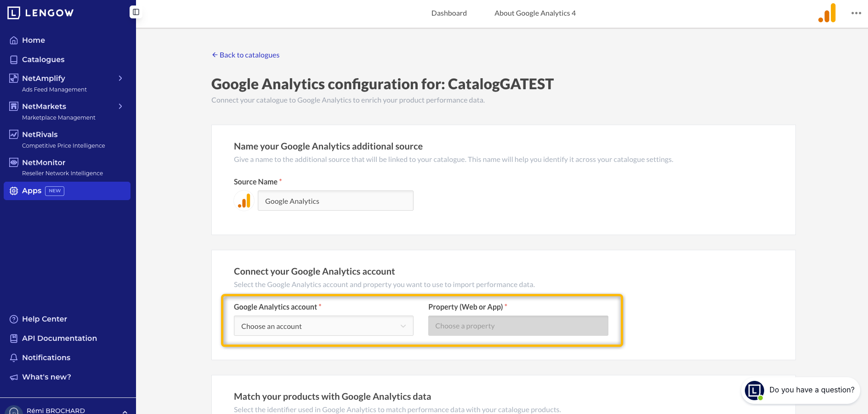Open the three-dots more options menu
Screen dimensions: 868x414
click(x=856, y=13)
